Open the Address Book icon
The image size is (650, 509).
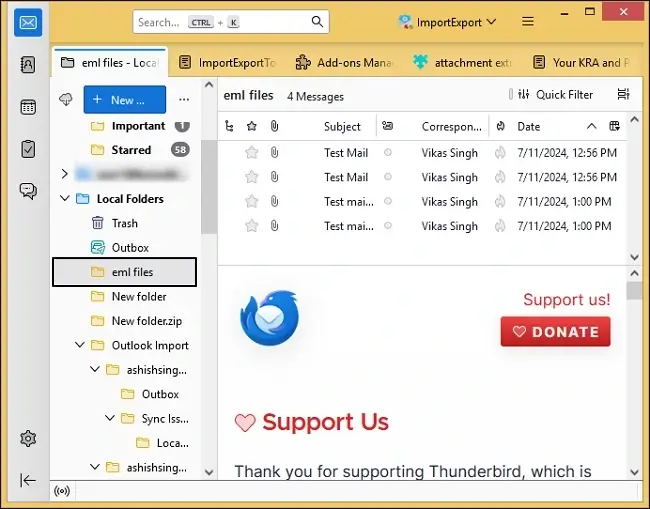(x=28, y=65)
